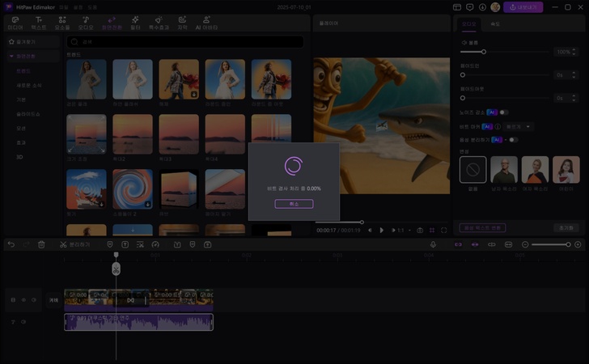Select the 남자 목소리 voice changer thumbnail

click(504, 169)
